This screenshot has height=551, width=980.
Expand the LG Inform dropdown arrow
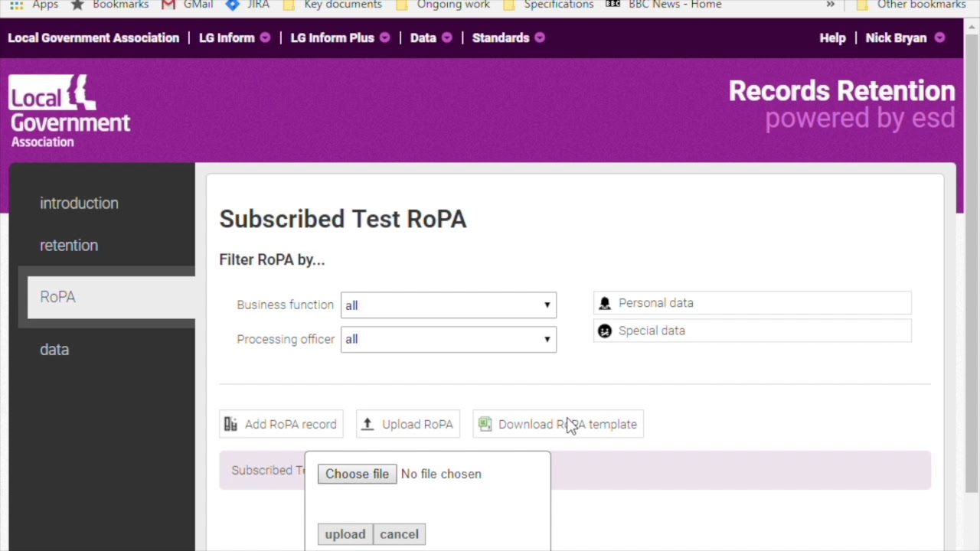coord(265,37)
